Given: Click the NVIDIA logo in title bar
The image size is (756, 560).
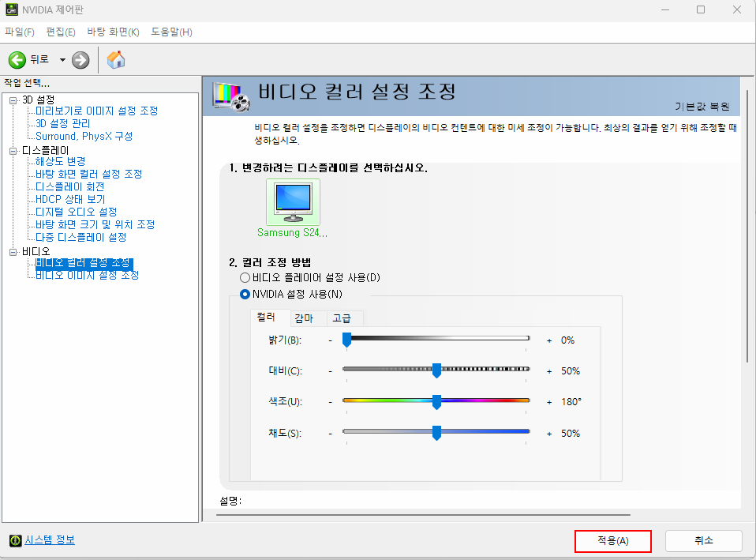Looking at the screenshot, I should (x=12, y=9).
